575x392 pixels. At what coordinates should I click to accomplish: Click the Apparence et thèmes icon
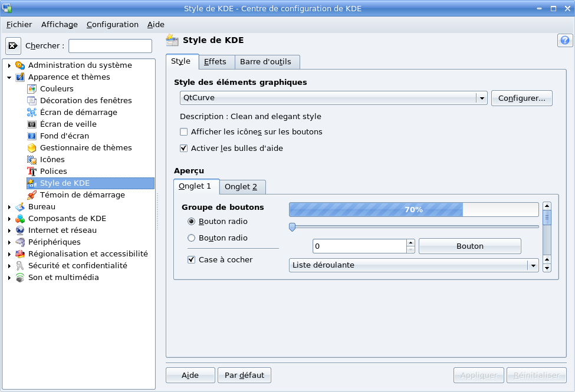pyautogui.click(x=20, y=77)
